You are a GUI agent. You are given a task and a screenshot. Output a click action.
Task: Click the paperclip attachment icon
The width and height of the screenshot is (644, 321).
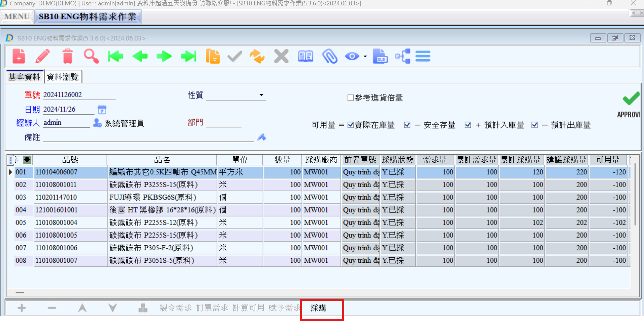coord(330,56)
